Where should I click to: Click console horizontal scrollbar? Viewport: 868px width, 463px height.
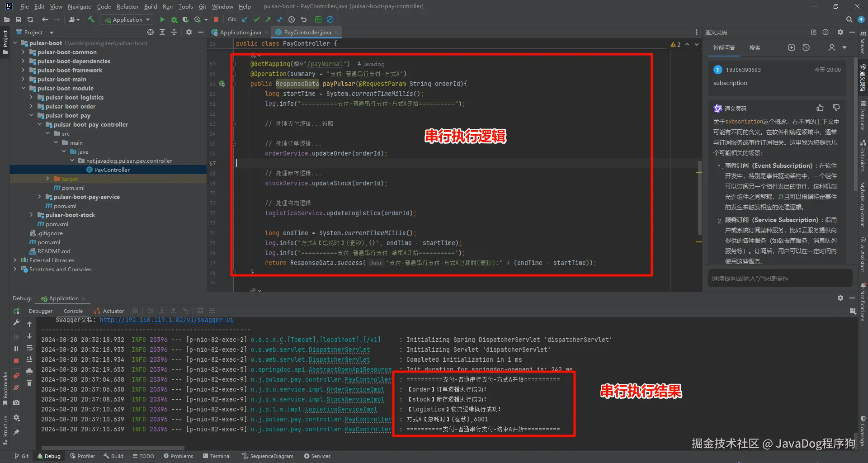112,448
